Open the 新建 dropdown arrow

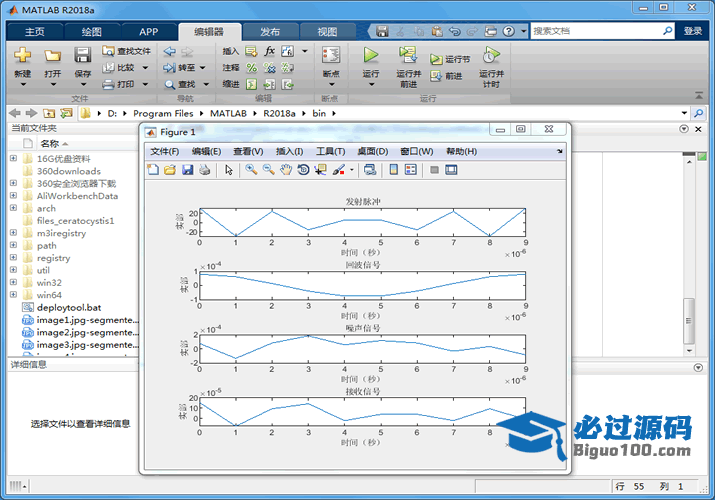23,84
